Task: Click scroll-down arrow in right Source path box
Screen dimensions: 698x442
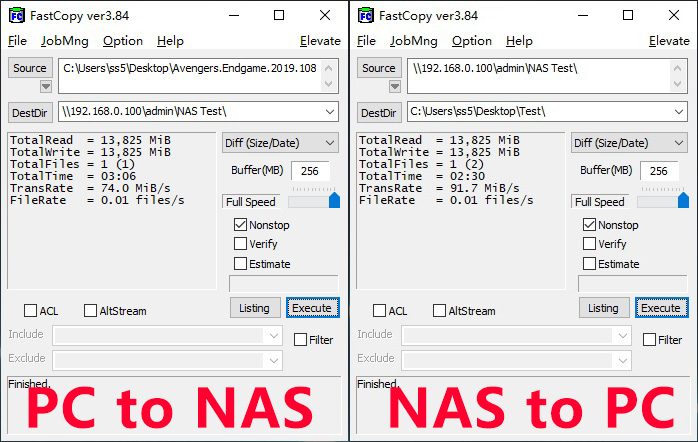Action: [678, 84]
